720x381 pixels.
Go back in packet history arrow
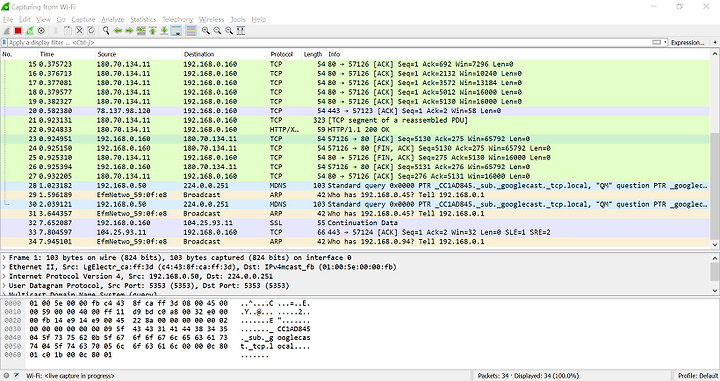tap(118, 31)
